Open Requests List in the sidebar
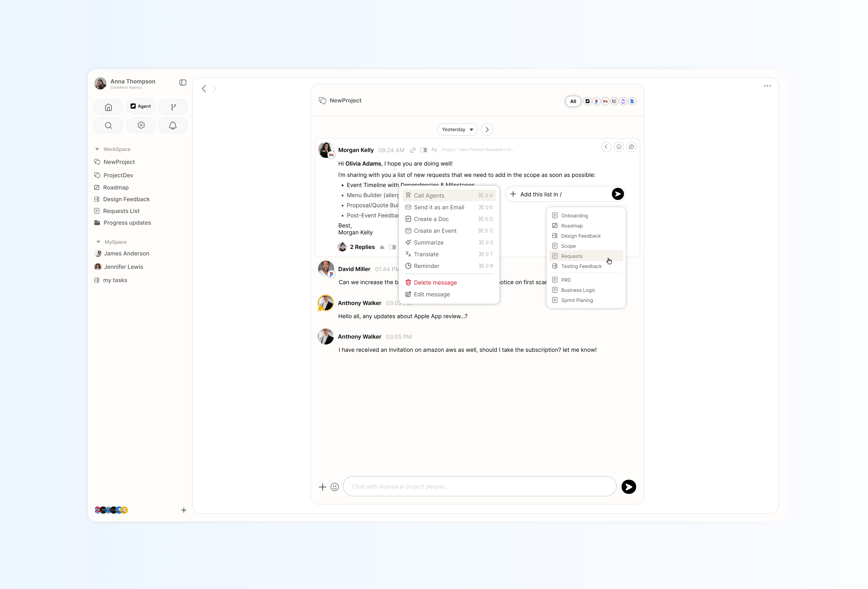The image size is (868, 589). pyautogui.click(x=117, y=211)
